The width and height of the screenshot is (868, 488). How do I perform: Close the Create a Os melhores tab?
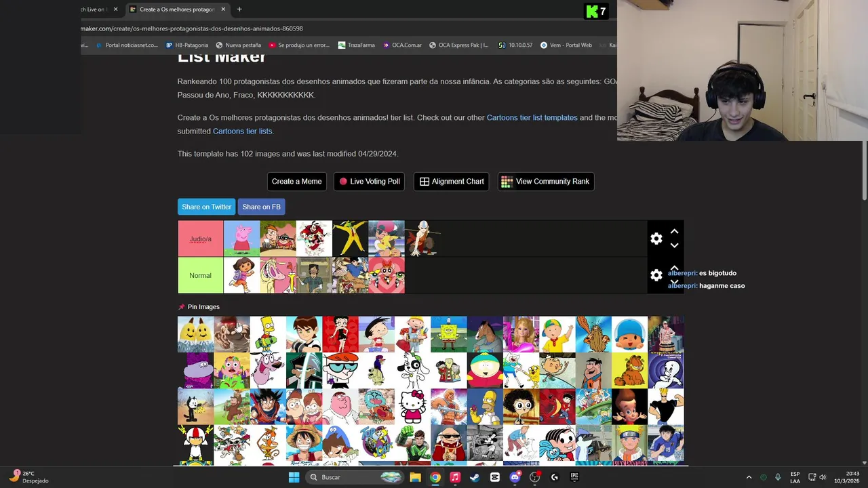[x=222, y=9]
